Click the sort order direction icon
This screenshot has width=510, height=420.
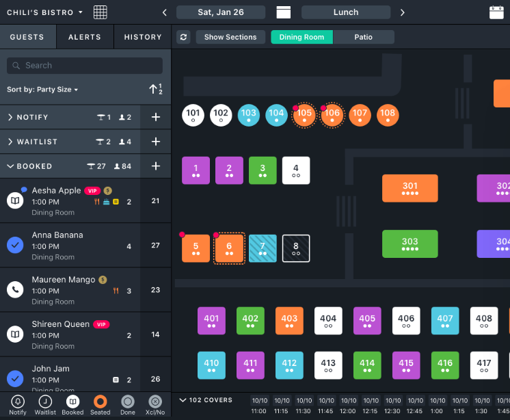point(155,89)
